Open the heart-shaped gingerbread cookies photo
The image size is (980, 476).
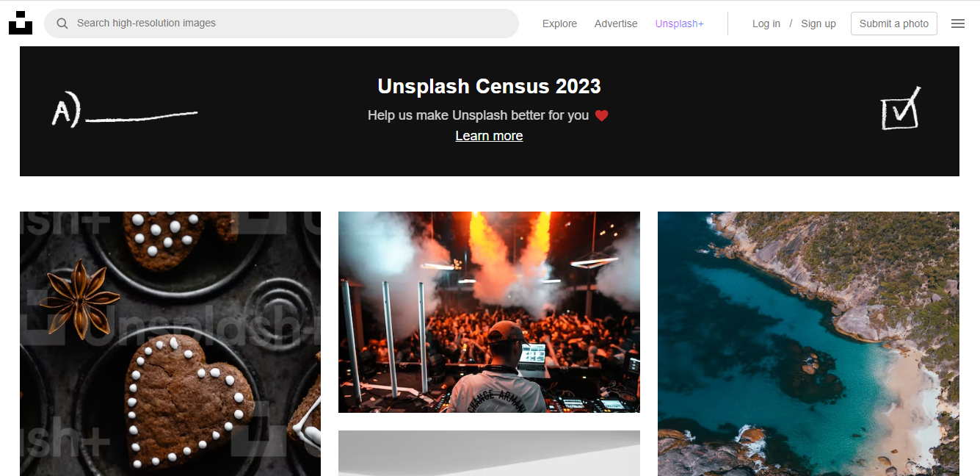[170, 344]
